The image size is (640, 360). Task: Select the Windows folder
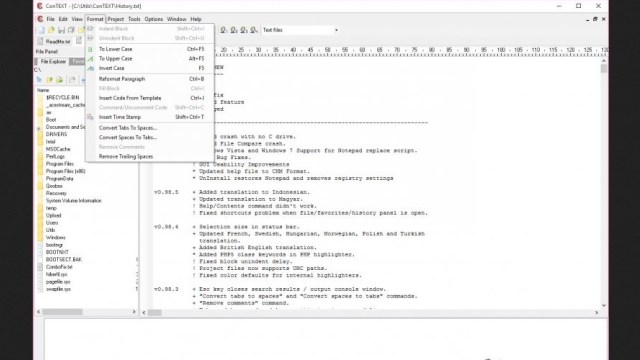click(x=56, y=237)
